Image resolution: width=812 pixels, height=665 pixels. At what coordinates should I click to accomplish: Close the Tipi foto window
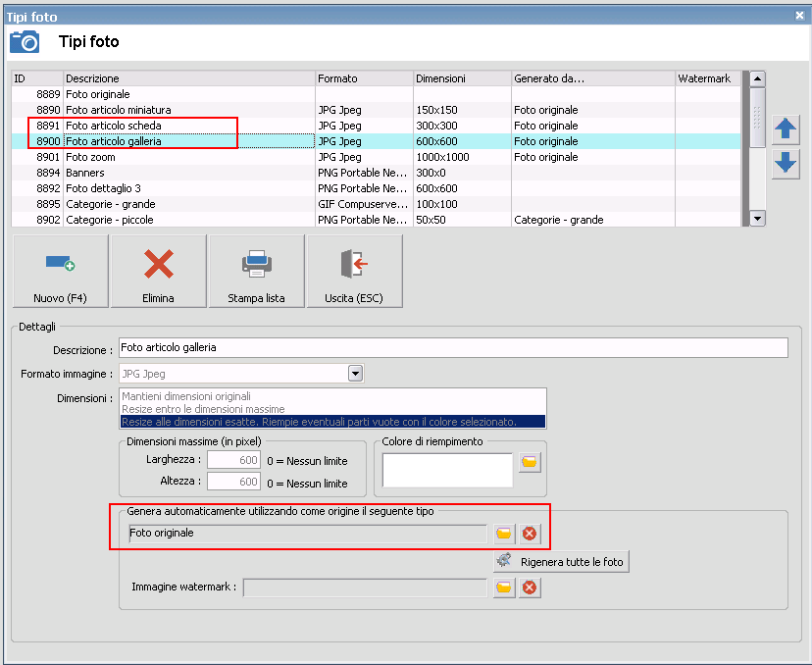click(x=799, y=16)
